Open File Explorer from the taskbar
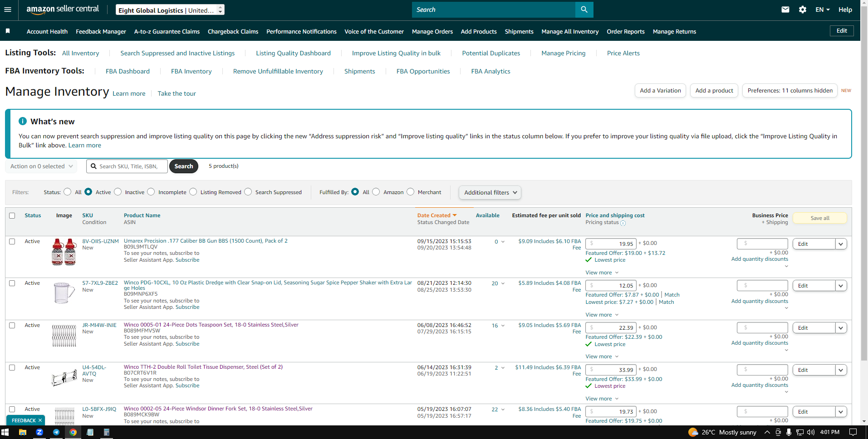The width and height of the screenshot is (868, 439). 22,432
